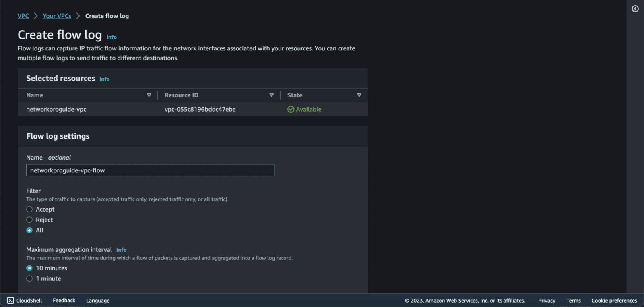Screen dimensions: 644x307
Task: Open the info panel icon at top right
Action: (x=635, y=9)
